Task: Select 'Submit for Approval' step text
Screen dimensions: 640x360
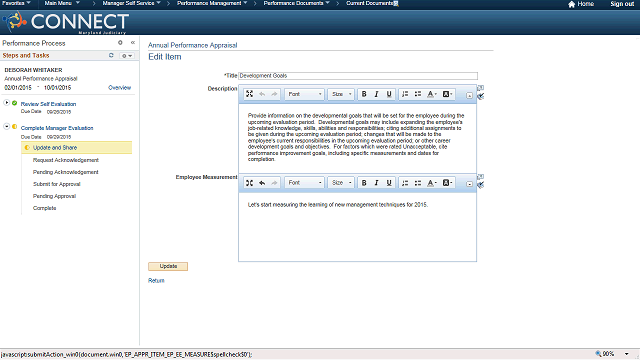Action: [57, 184]
